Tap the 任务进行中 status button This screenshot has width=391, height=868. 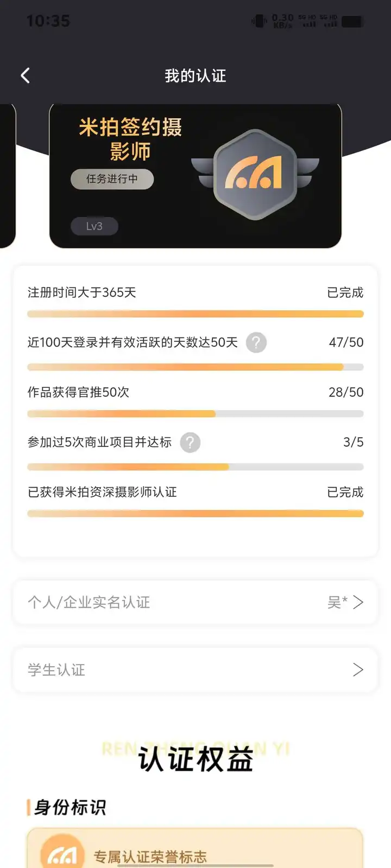[x=112, y=179]
